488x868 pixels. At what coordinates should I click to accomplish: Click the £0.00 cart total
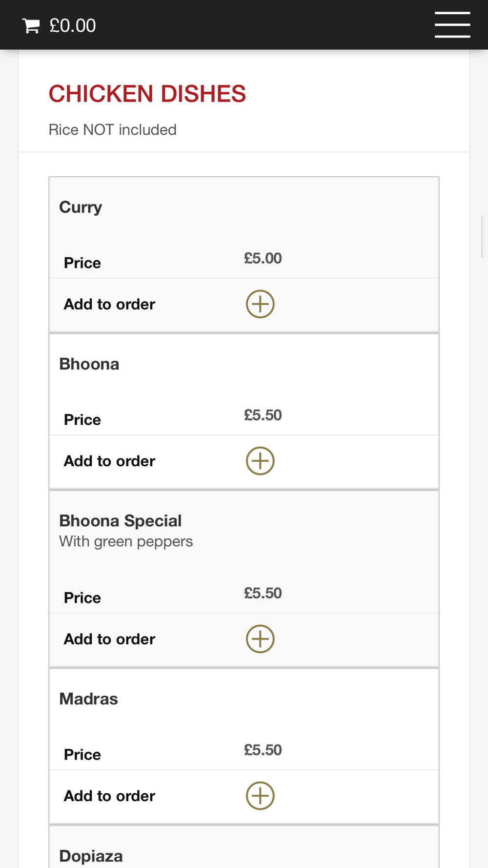click(x=73, y=26)
